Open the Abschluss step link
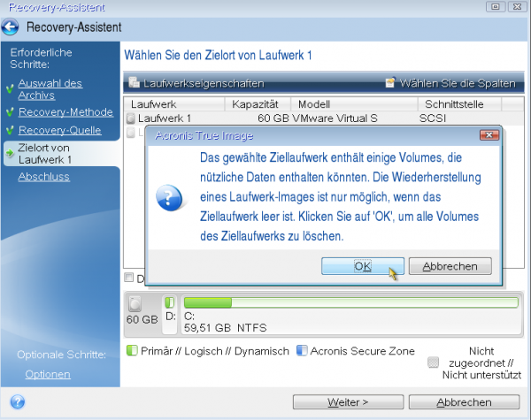 pos(43,177)
